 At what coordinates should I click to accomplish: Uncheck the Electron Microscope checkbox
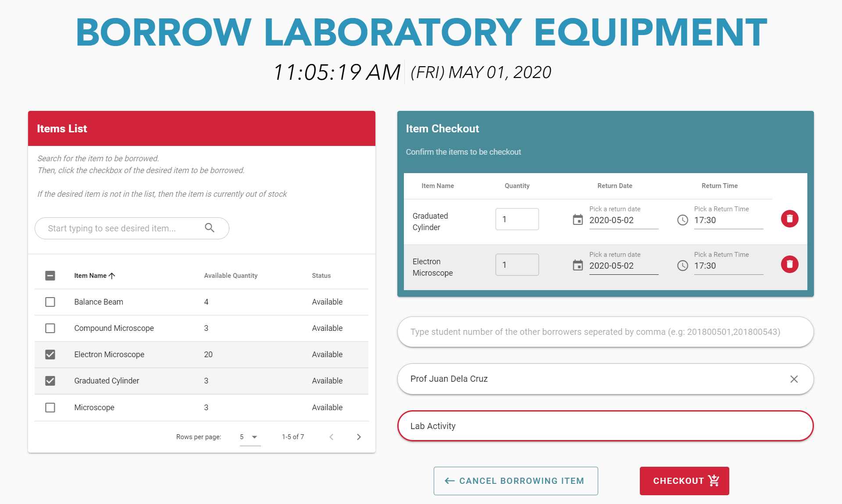(50, 355)
